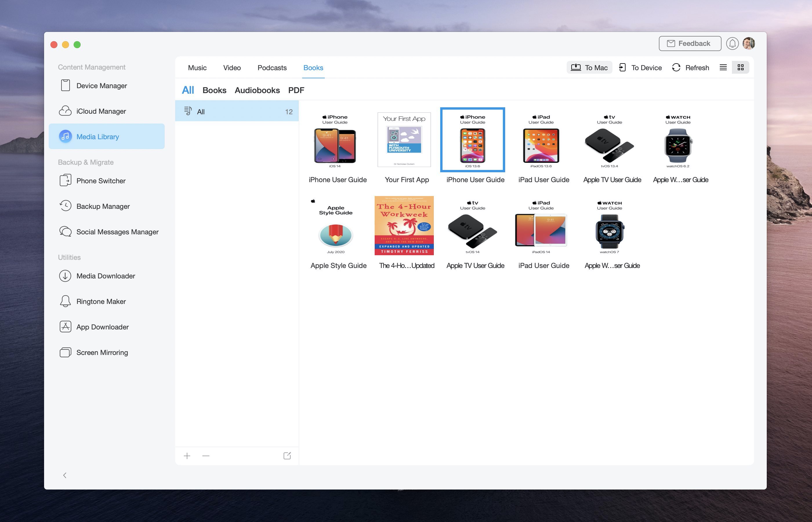
Task: Transfer selection using To Mac
Action: (x=589, y=68)
